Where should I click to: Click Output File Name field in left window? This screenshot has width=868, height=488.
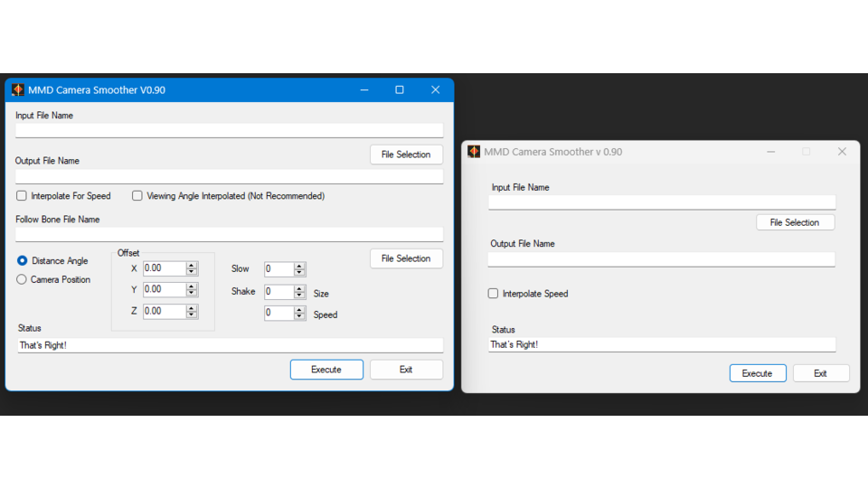pos(229,176)
